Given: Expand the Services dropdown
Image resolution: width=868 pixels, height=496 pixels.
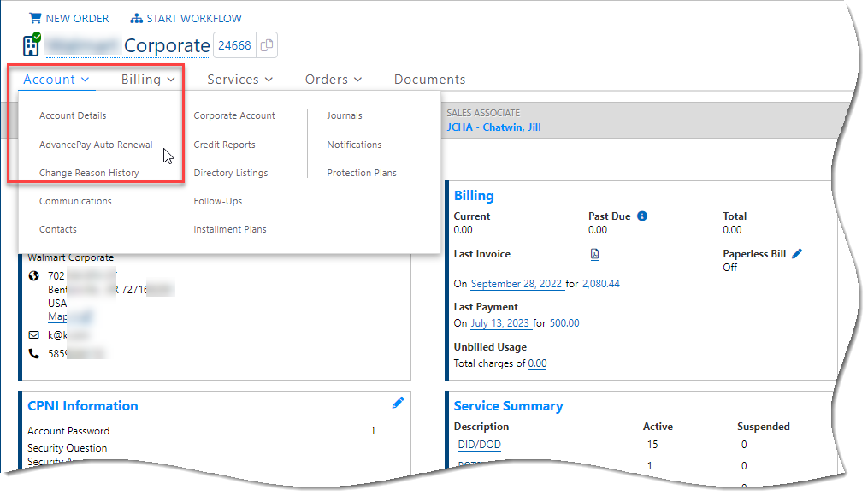Looking at the screenshot, I should tap(233, 79).
